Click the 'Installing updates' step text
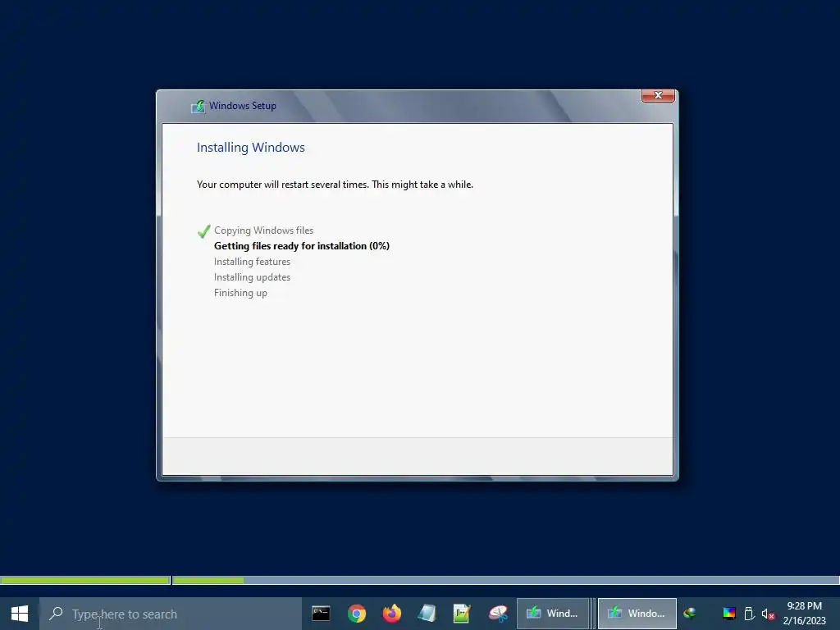The height and width of the screenshot is (630, 840). pos(252,277)
